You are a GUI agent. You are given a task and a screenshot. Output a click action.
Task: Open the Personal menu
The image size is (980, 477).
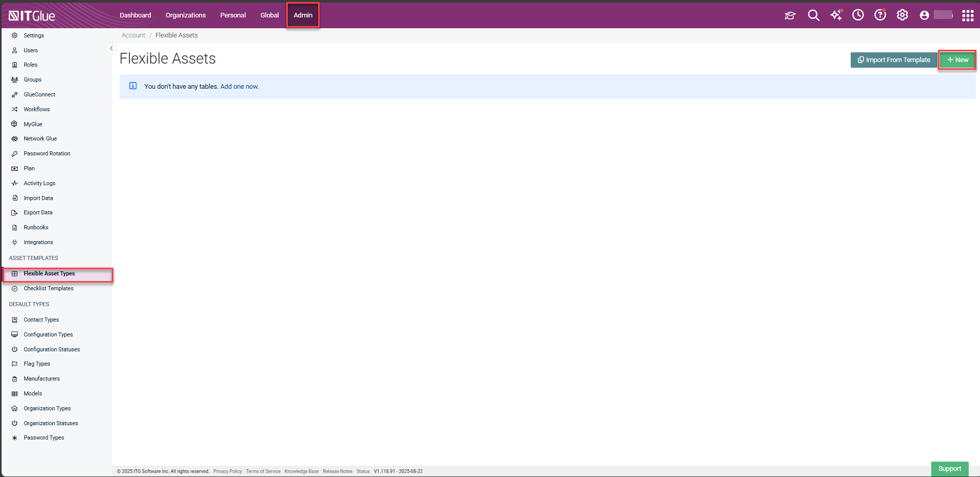(233, 15)
